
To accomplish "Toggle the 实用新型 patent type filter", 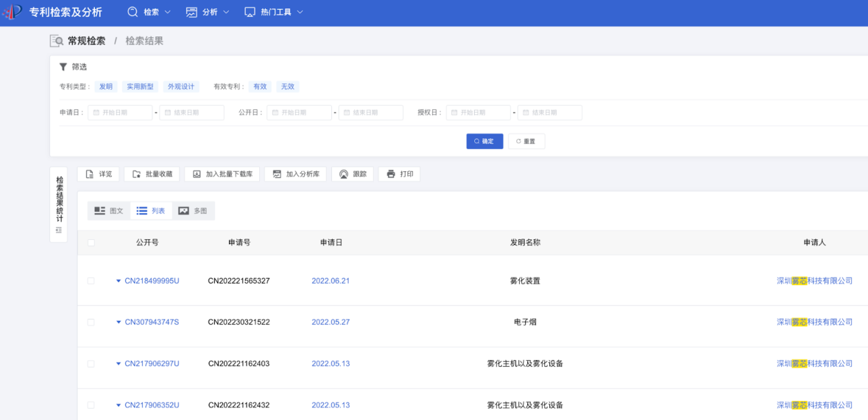I will (x=140, y=86).
